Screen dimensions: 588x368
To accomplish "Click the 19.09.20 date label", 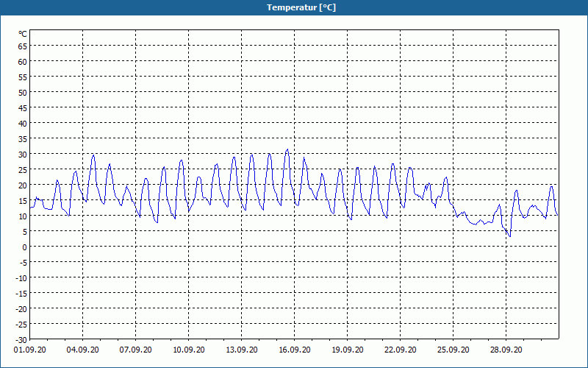I will pos(347,350).
